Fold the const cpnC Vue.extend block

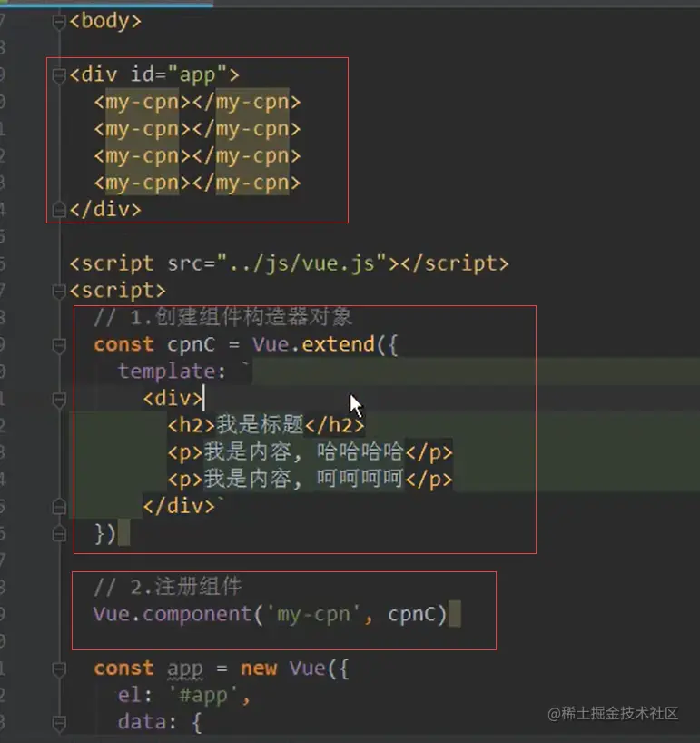tap(59, 345)
